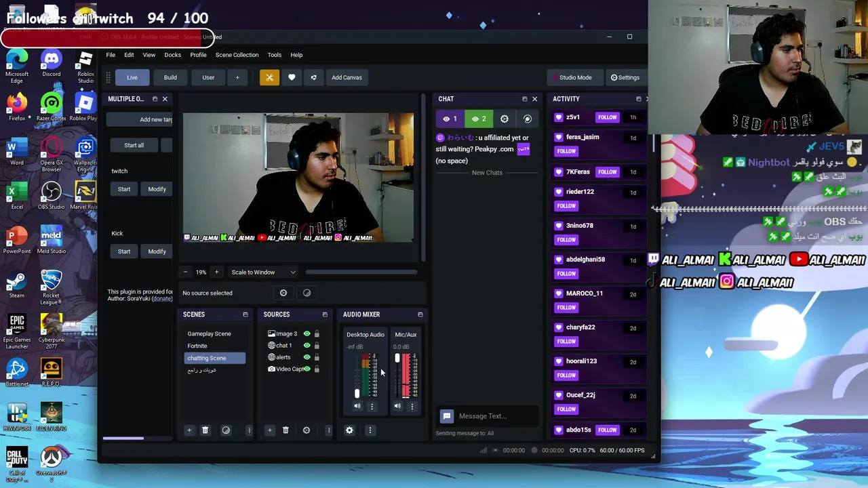This screenshot has height=488, width=868.
Task: Float the Chat dock window icon
Action: (x=524, y=99)
